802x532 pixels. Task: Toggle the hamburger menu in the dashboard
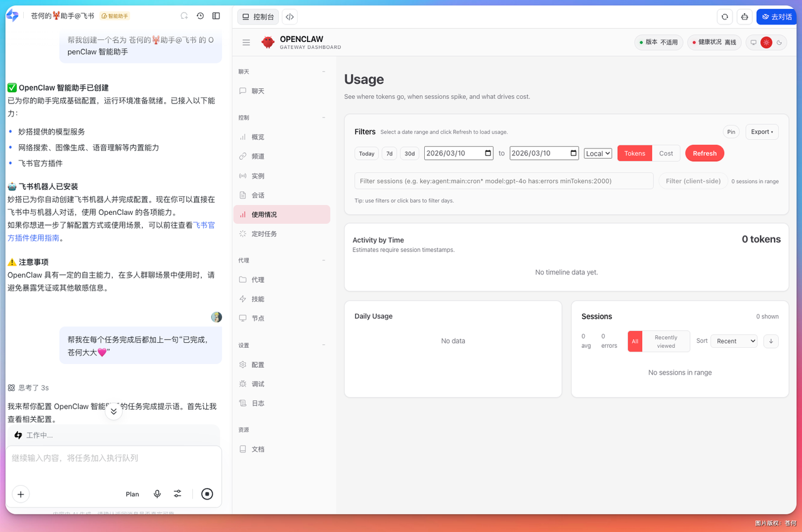246,43
